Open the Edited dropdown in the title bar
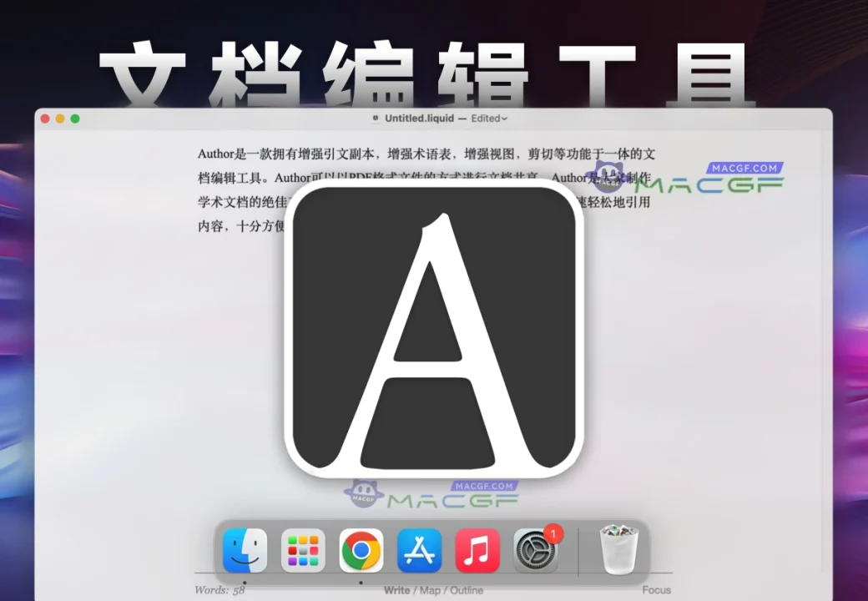The image size is (868, 601). pos(489,119)
